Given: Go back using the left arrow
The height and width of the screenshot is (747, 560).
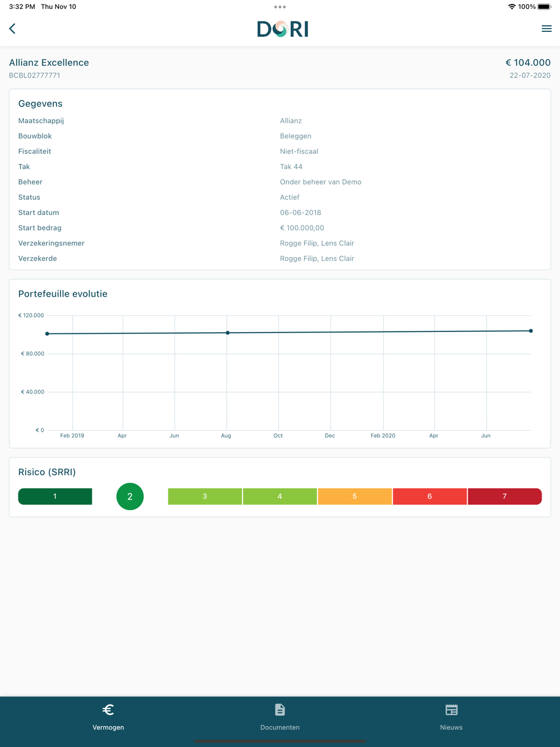Looking at the screenshot, I should point(12,29).
